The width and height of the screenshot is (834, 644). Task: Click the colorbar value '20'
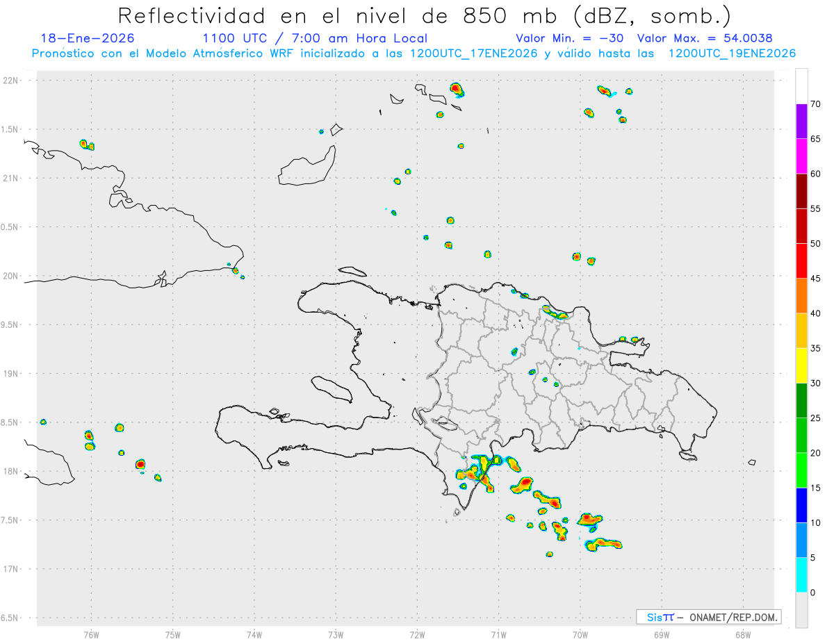816,453
